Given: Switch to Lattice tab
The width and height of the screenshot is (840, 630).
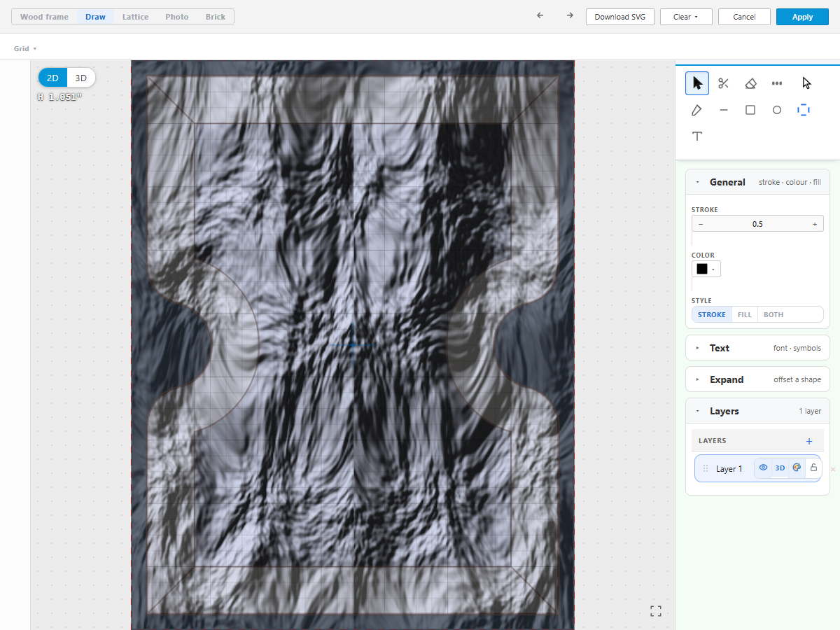Looking at the screenshot, I should click(x=135, y=17).
